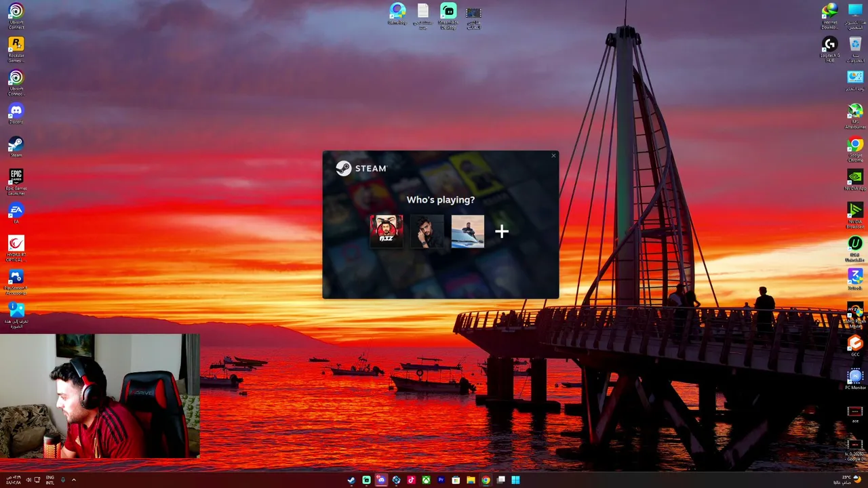Open Xbox app from the taskbar
Viewport: 868px width, 488px height.
click(x=426, y=480)
